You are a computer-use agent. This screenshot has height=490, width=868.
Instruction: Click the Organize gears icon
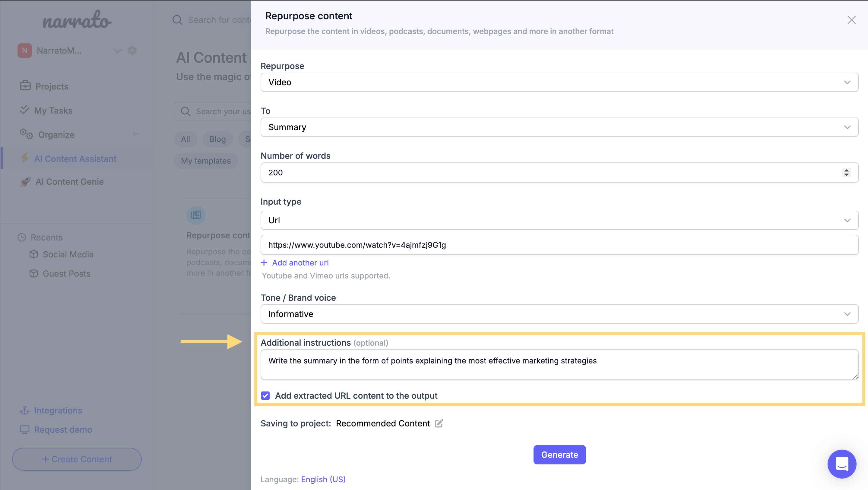point(26,134)
